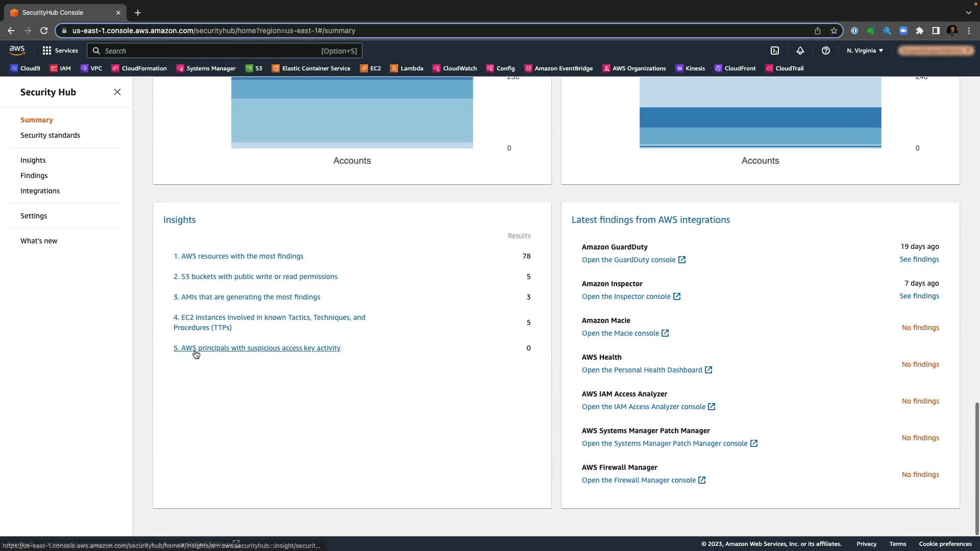Image resolution: width=980 pixels, height=551 pixels.
Task: Open S3 buckets public permissions insight
Action: (255, 277)
